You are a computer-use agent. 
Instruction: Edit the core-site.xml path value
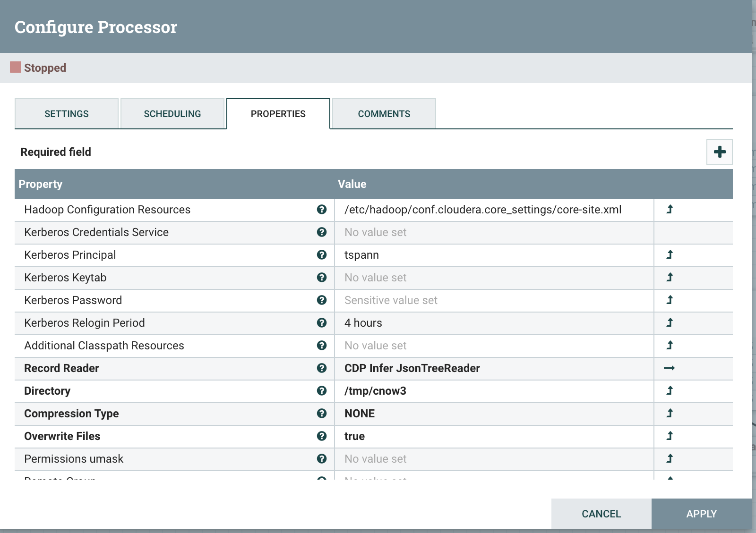[494, 210]
